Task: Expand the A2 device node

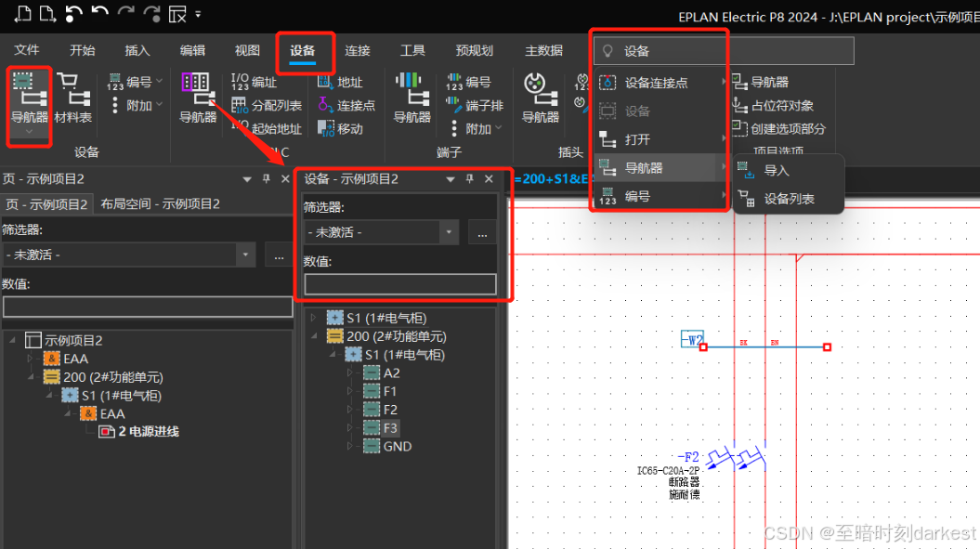Action: coord(350,373)
